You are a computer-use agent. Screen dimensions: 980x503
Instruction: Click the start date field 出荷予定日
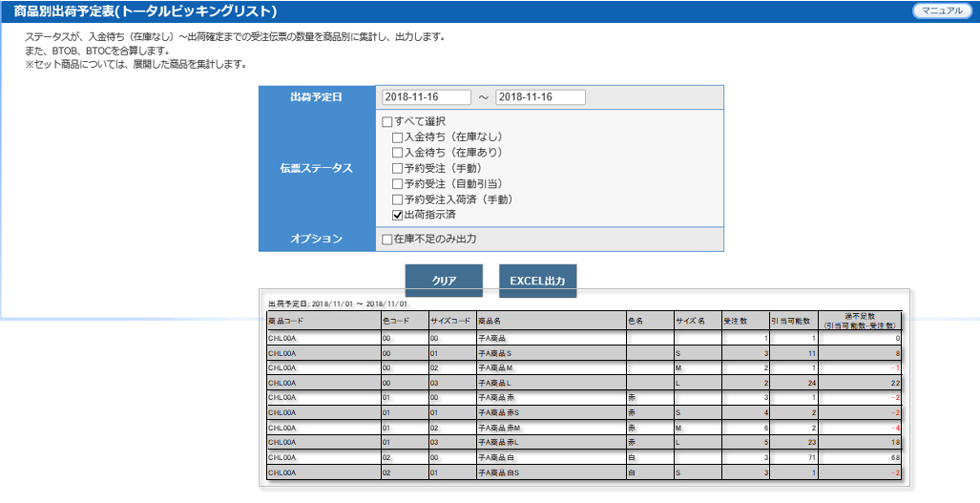[x=427, y=97]
